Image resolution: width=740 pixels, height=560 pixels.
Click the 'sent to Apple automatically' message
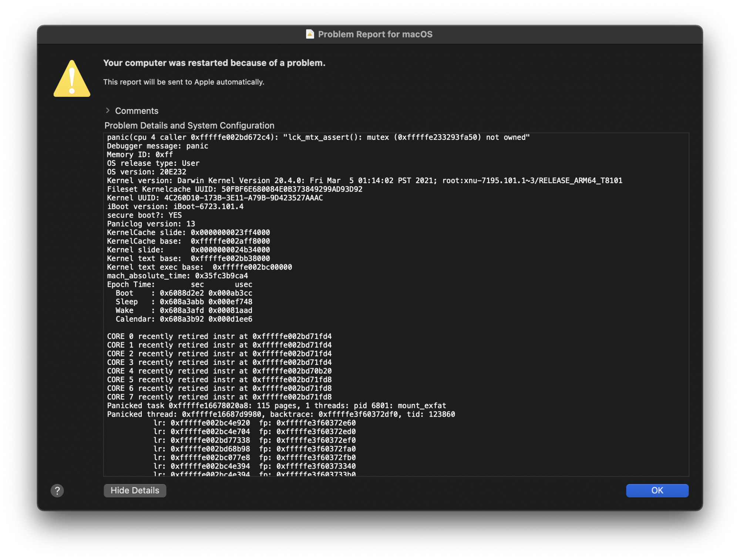click(184, 82)
